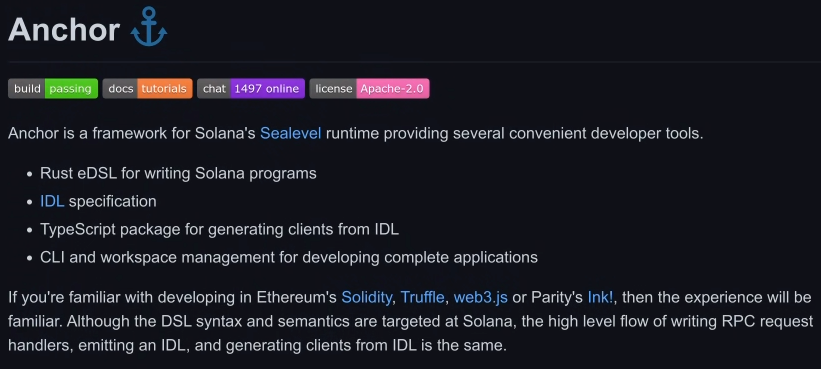The image size is (821, 369).
Task: Click the blue anchor emoji icon
Action: [149, 27]
